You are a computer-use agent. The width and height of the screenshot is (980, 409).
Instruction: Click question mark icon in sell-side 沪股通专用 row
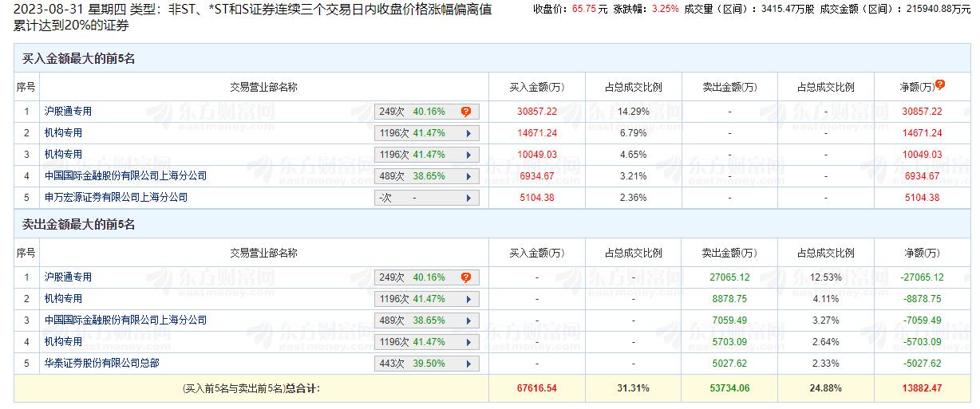(466, 278)
